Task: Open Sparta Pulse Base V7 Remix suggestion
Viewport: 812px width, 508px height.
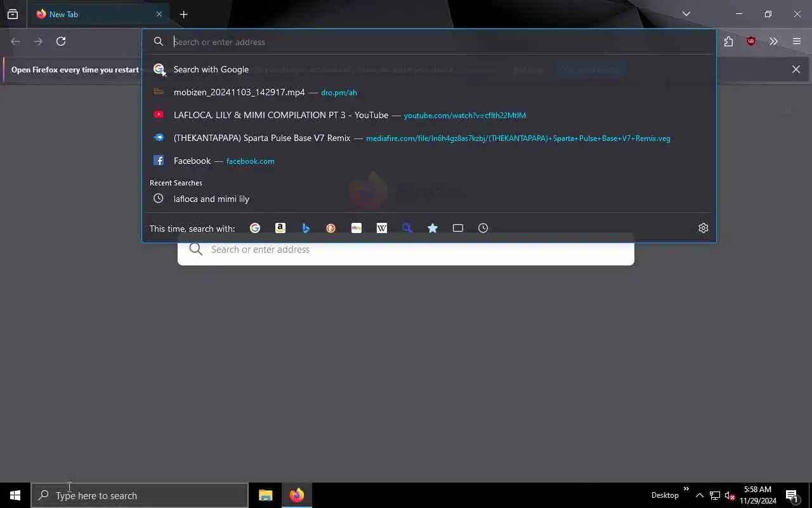Action: [429, 138]
